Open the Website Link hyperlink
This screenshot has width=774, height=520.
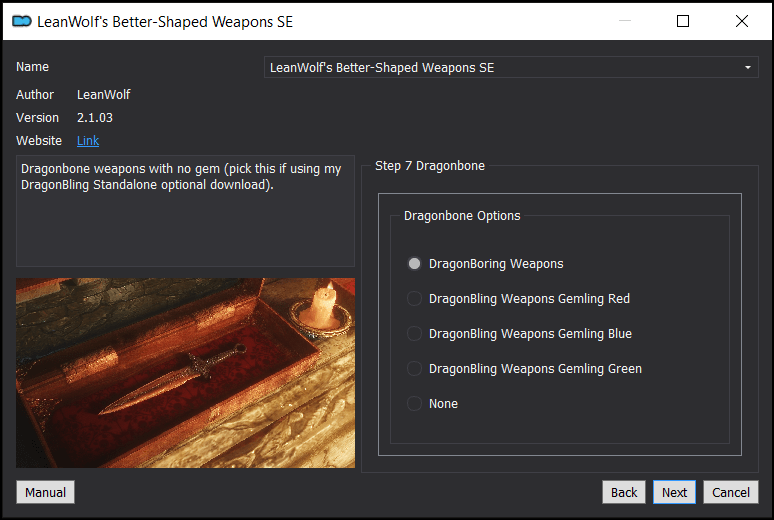coord(88,141)
